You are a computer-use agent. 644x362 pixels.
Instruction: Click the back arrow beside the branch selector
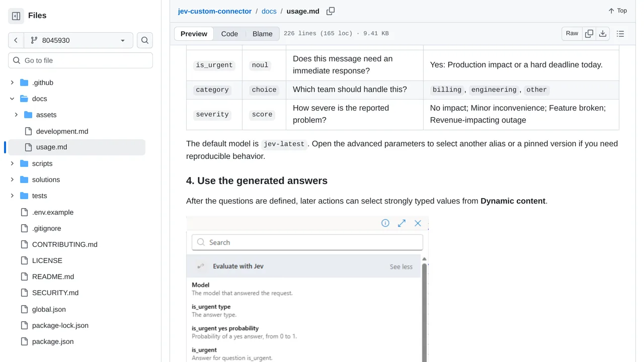16,40
